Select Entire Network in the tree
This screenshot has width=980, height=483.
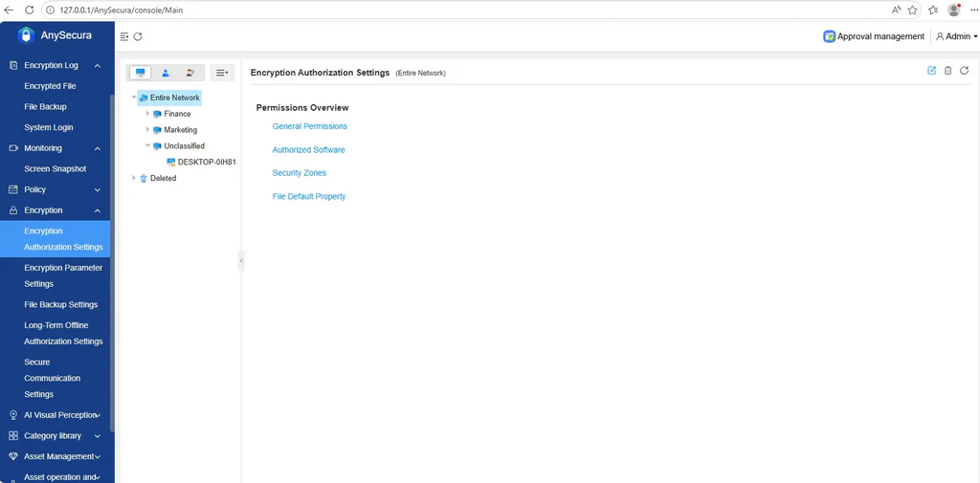175,98
